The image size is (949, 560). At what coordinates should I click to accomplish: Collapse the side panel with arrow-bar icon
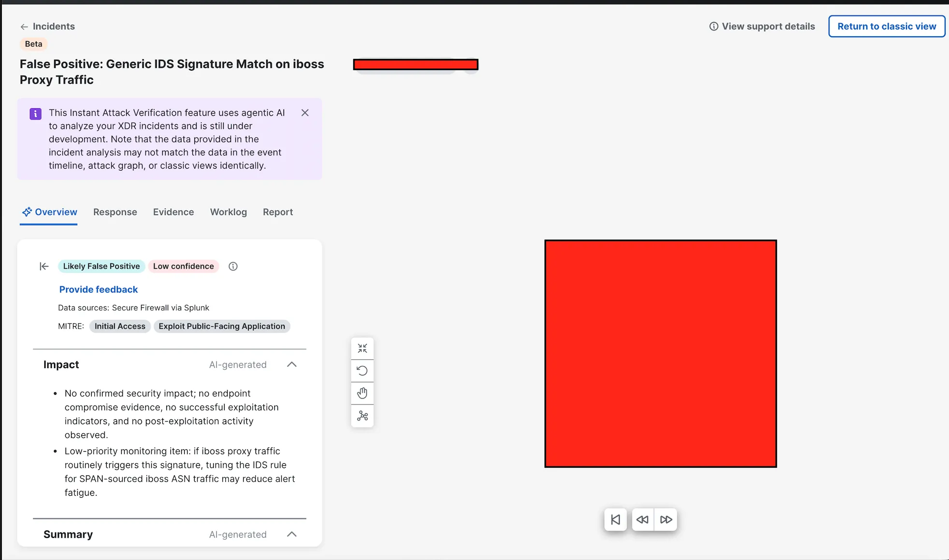pyautogui.click(x=44, y=266)
